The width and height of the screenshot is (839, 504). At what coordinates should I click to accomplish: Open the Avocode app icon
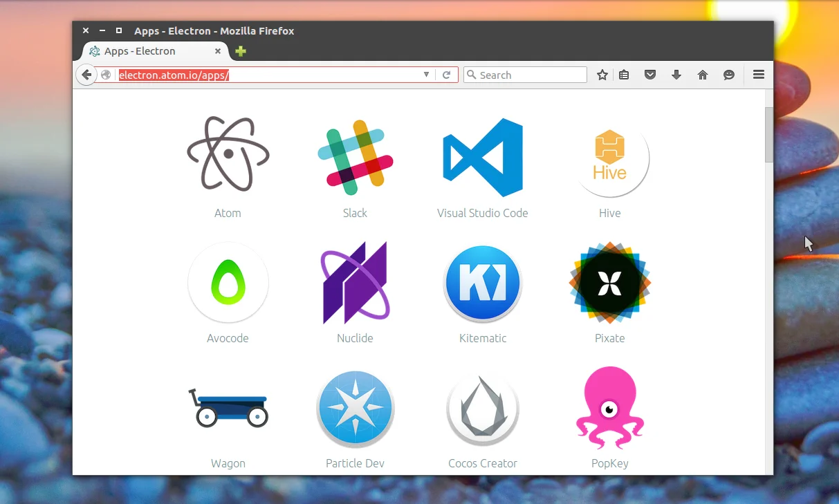pos(228,282)
